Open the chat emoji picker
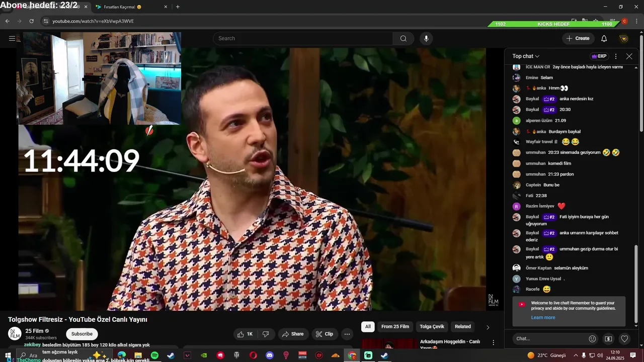This screenshot has height=362, width=644. tap(592, 339)
